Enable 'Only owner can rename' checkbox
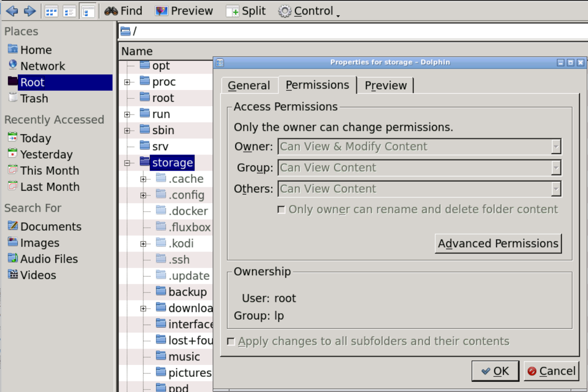 (x=281, y=210)
